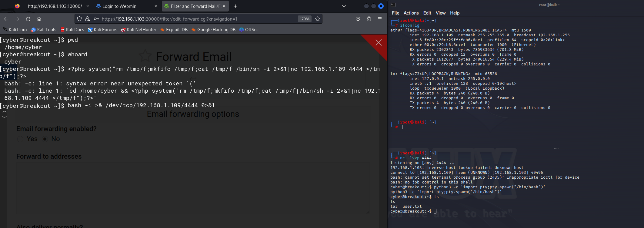Open Firefox hamburger application menu

[x=380, y=19]
